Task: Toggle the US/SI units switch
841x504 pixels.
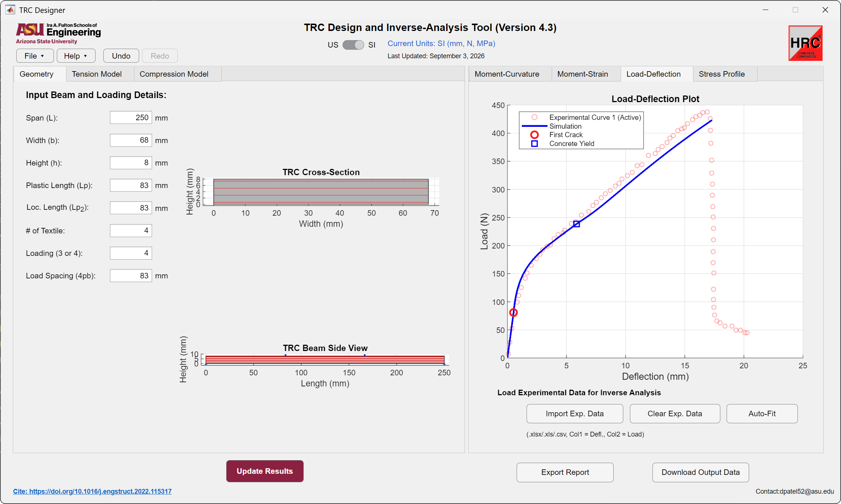Action: [x=353, y=45]
